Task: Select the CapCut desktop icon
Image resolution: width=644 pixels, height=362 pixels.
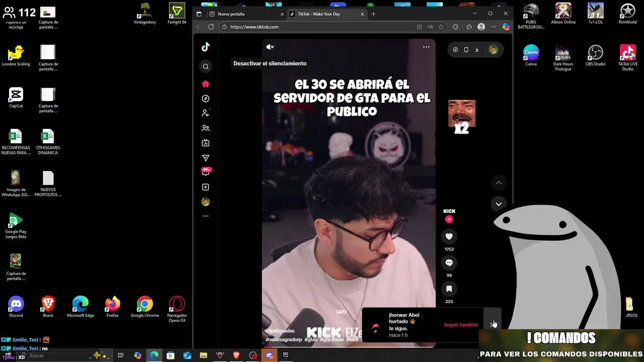Action: (16, 98)
